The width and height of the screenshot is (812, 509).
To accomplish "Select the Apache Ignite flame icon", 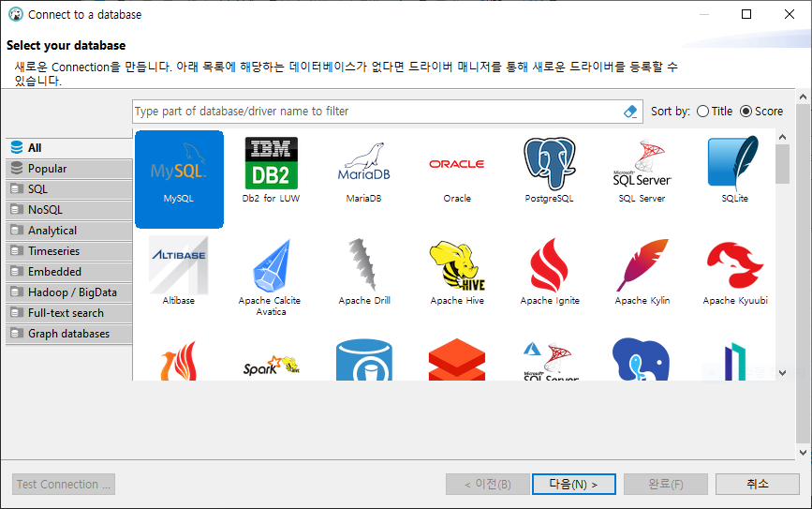I will point(550,271).
